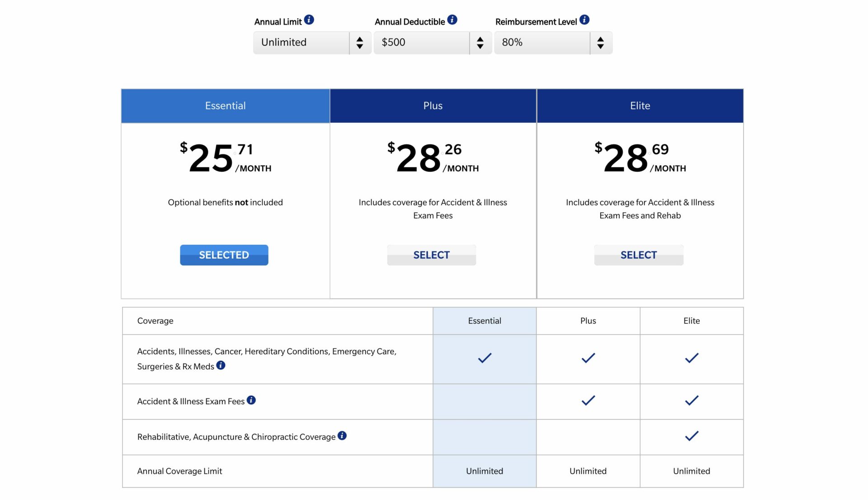Open info icon after Surgeries & Rx Meds

[221, 365]
